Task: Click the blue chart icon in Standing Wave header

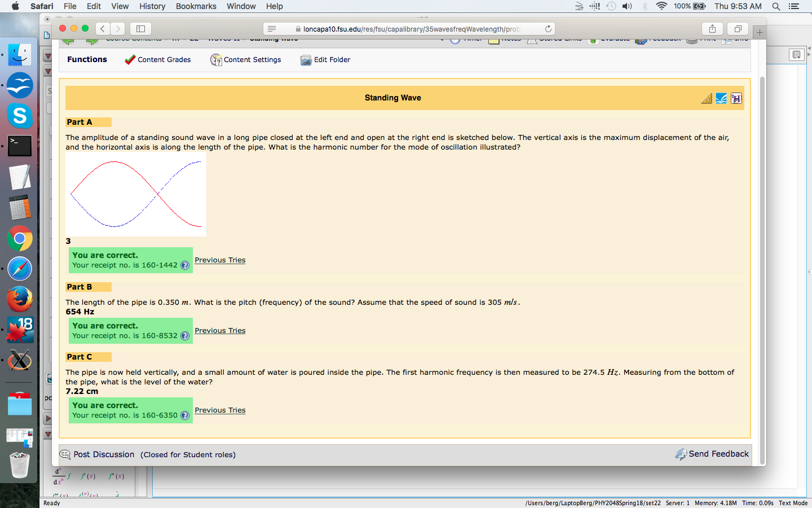Action: coord(721,98)
